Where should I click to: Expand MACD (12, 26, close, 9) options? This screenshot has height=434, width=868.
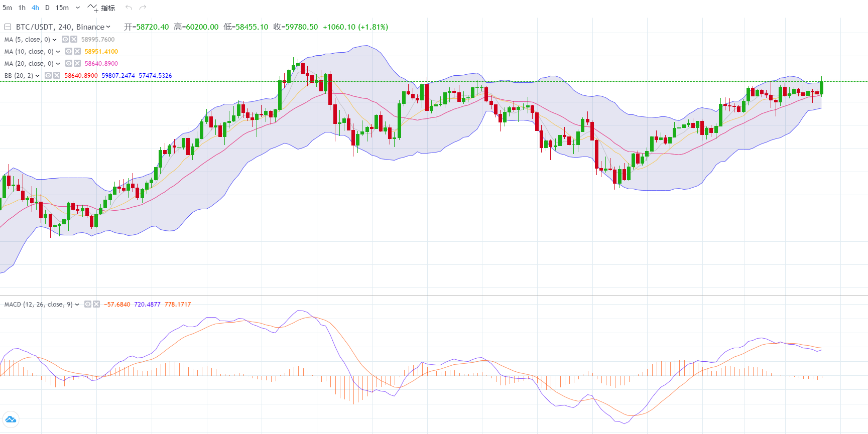(x=77, y=305)
